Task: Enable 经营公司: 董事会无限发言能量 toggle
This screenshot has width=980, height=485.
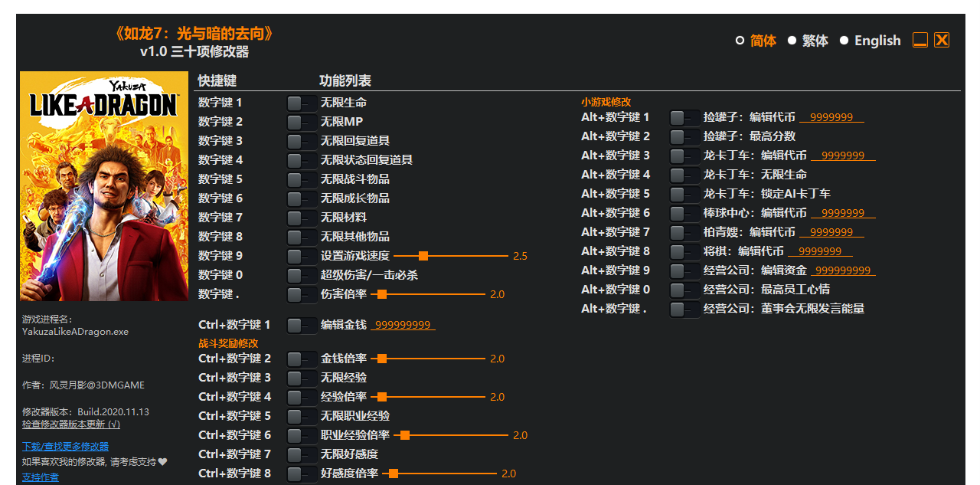Action: pos(684,309)
